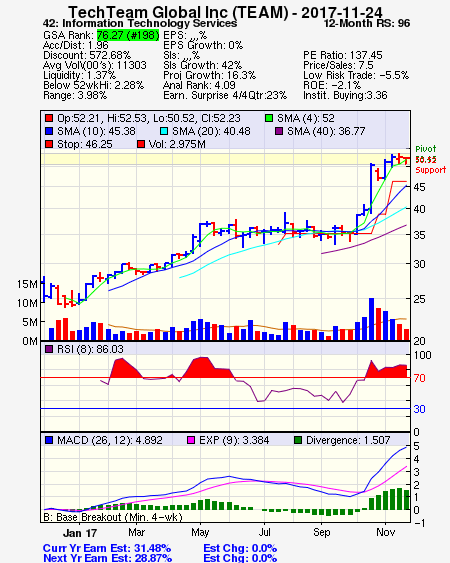Click the 'Instit. Buying:3.36' value
This screenshot has height=563, width=450.
pyautogui.click(x=345, y=96)
